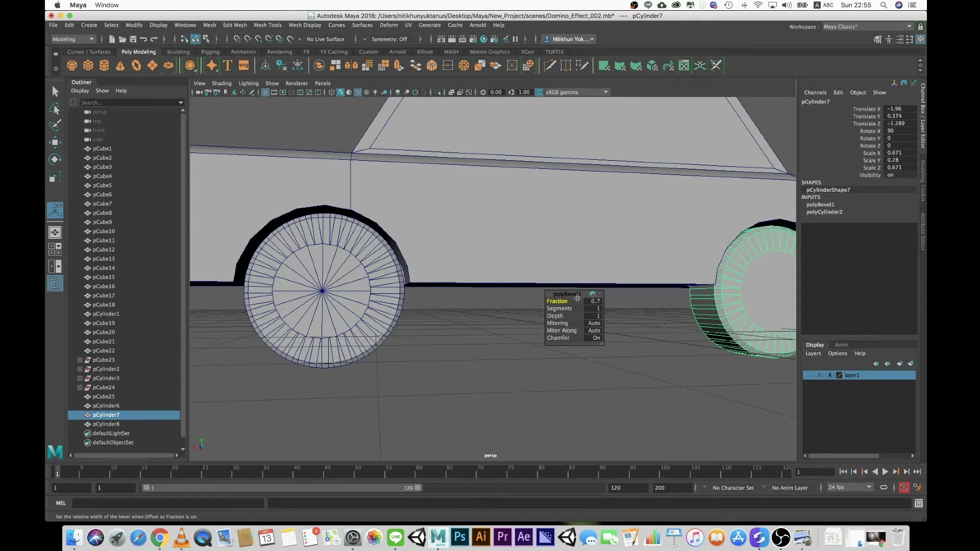Open the Outliner search filter dropdown arrow
Screen dimensions: 980x551
[181, 103]
